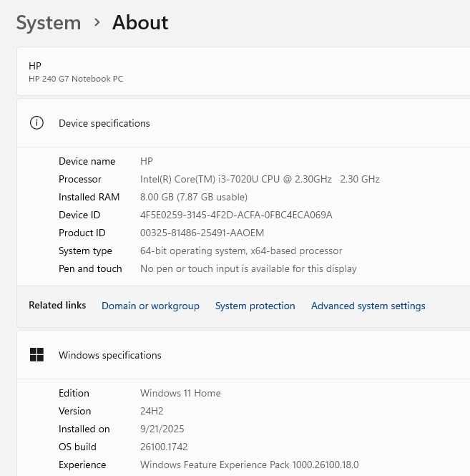Click the Installed on label
Viewport: 470px width, 476px height.
pos(84,429)
